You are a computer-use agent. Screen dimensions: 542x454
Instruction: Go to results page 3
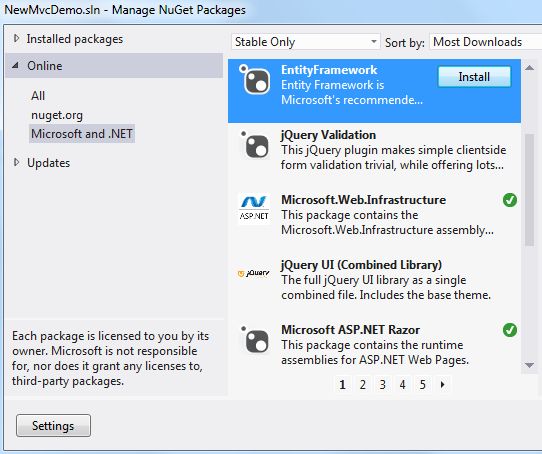point(383,384)
